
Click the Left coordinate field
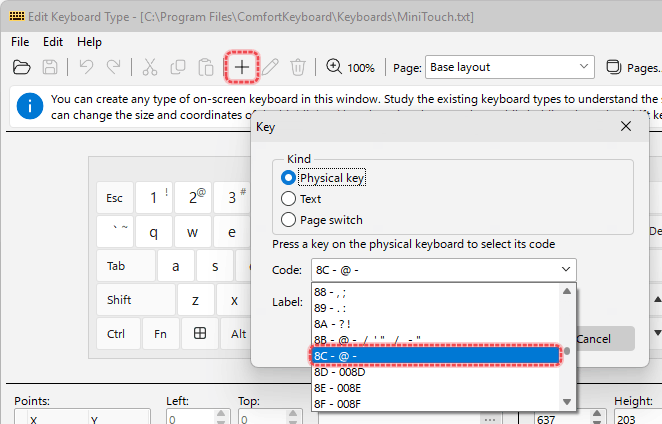190,418
